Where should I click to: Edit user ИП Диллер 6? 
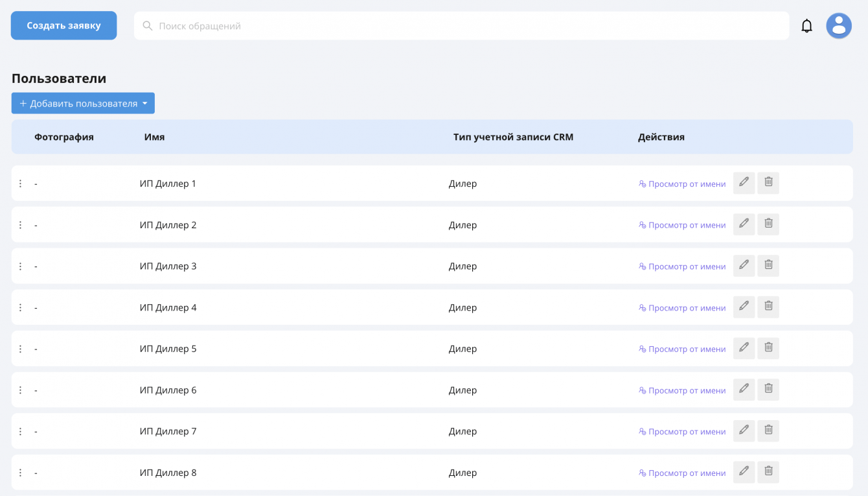(744, 390)
